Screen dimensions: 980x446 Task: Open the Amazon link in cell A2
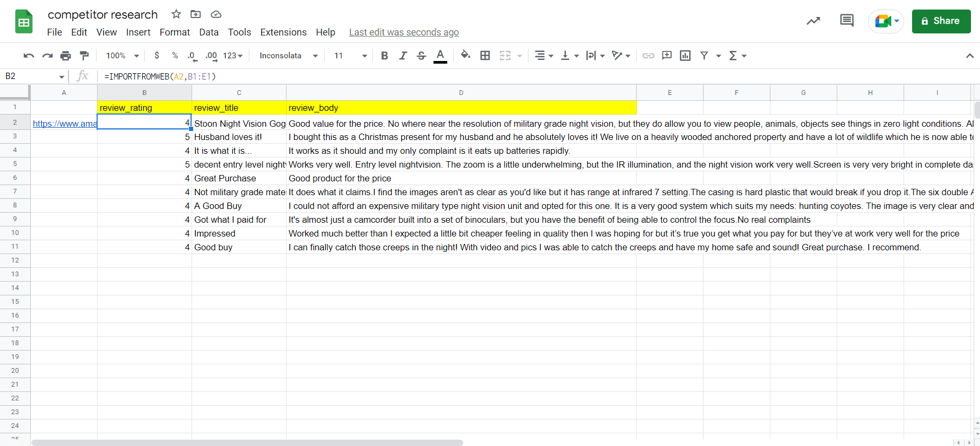click(x=64, y=124)
